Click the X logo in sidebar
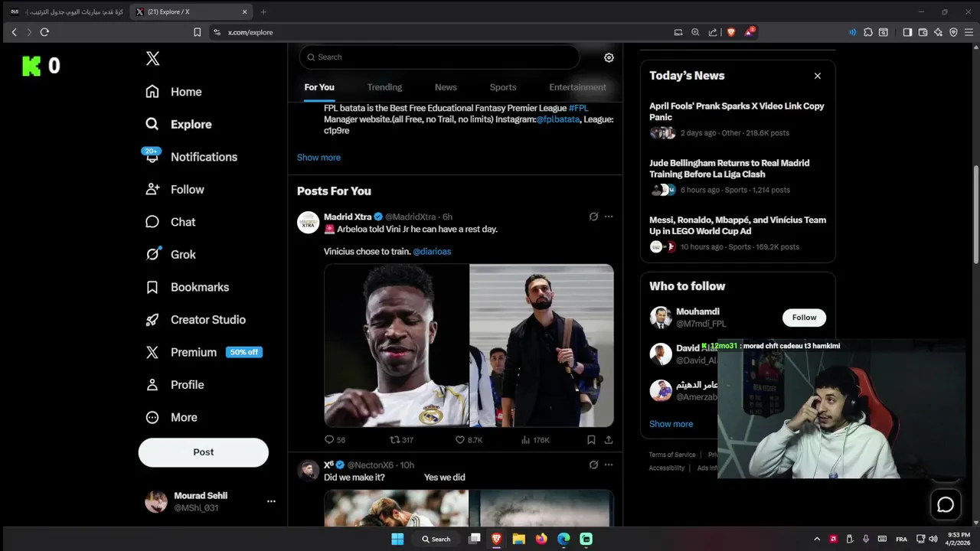Screen dimensions: 980x551 pyautogui.click(x=152, y=59)
